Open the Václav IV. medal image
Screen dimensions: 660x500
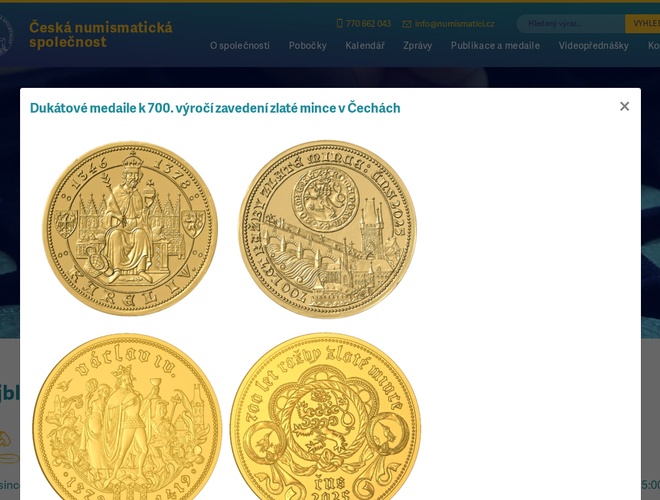tap(127, 417)
